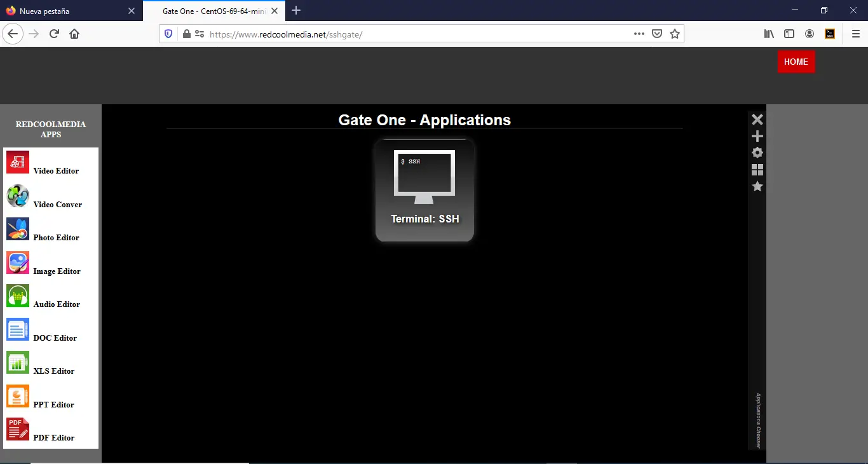Open the Photo Editor text link

coord(56,238)
